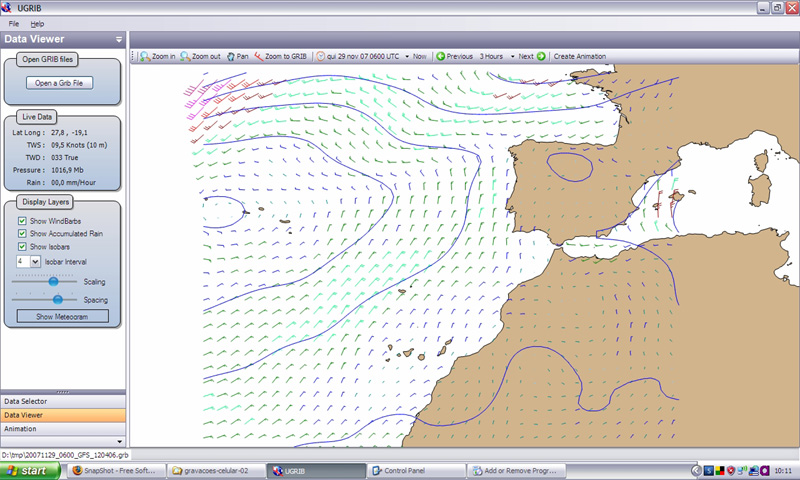
Task: Click the Zoom out magnifier tool
Action: (200, 56)
